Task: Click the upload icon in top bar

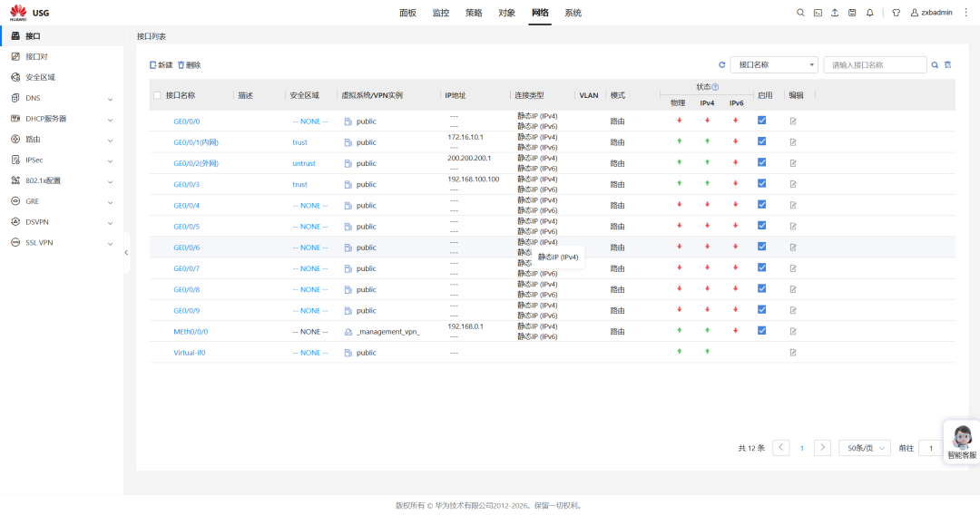Action: [835, 13]
